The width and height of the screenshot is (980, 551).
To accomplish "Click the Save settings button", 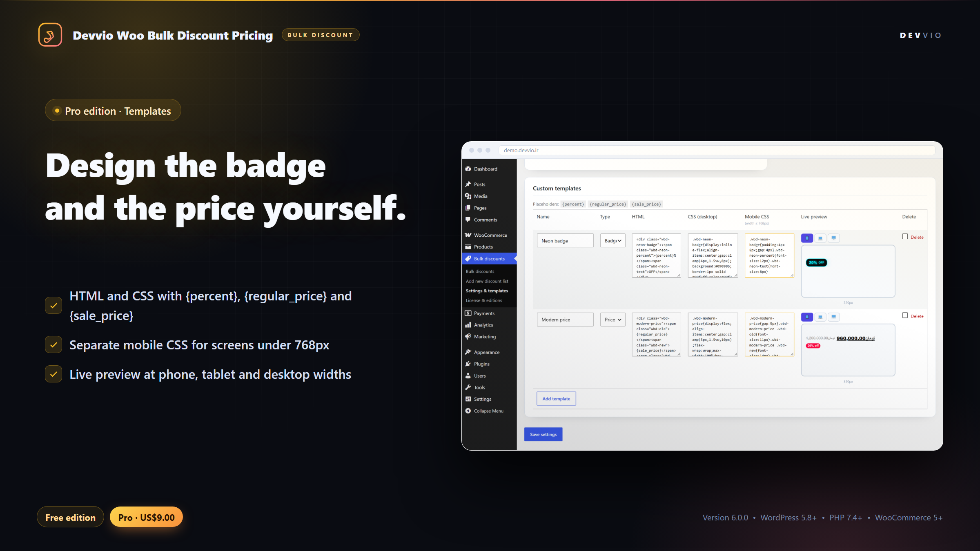I will pos(543,434).
